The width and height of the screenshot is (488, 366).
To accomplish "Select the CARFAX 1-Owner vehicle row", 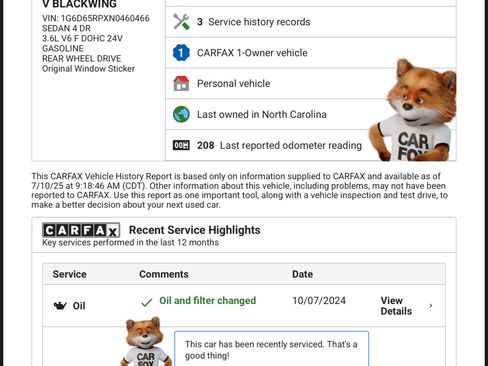I will coord(311,53).
